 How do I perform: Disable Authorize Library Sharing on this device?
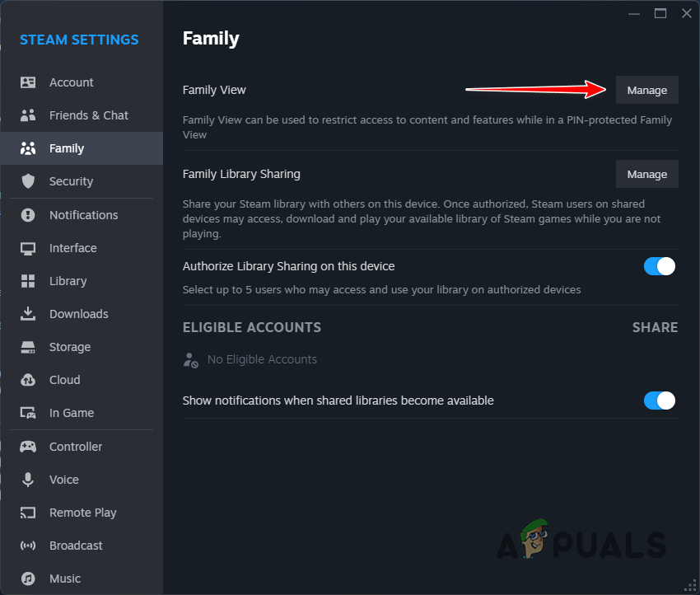pyautogui.click(x=659, y=266)
